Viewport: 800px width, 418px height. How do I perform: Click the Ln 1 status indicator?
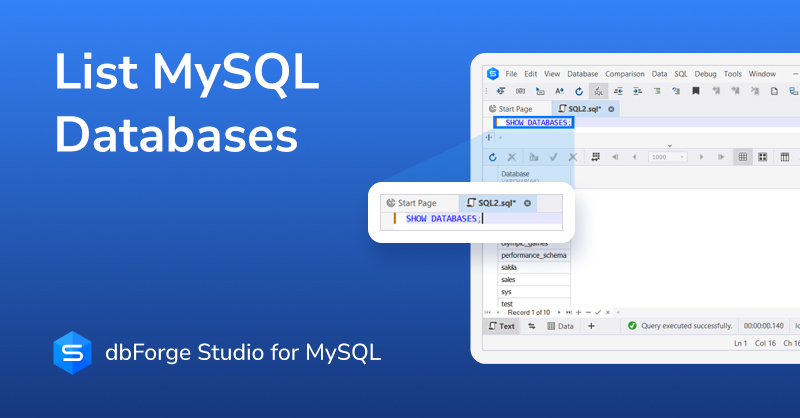coord(740,343)
